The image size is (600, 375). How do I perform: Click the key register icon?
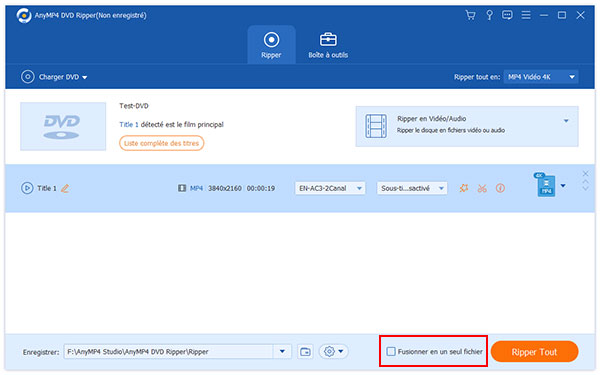pyautogui.click(x=489, y=15)
